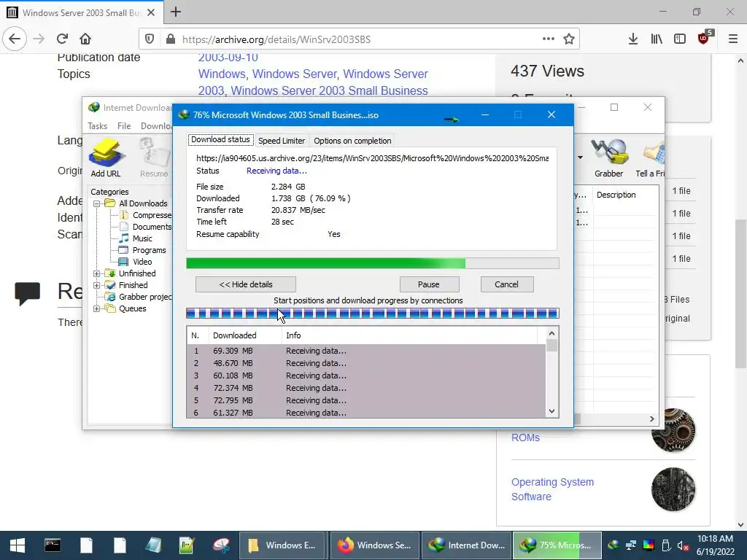Click the Firefox back arrow
Viewport: 747px width, 560px height.
15,39
